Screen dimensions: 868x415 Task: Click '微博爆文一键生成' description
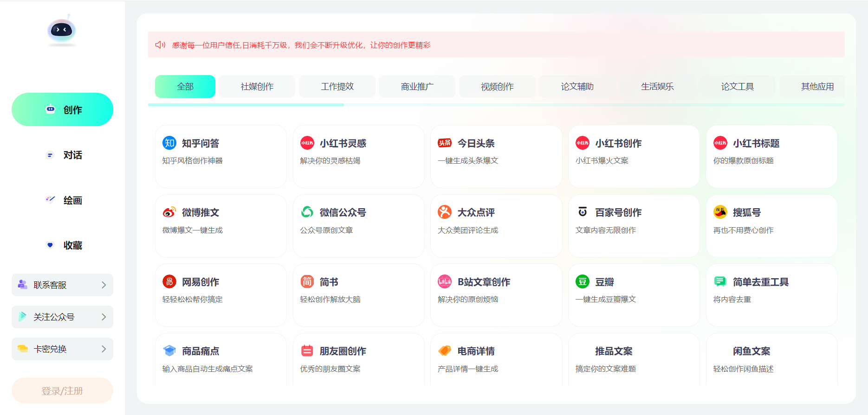[193, 230]
